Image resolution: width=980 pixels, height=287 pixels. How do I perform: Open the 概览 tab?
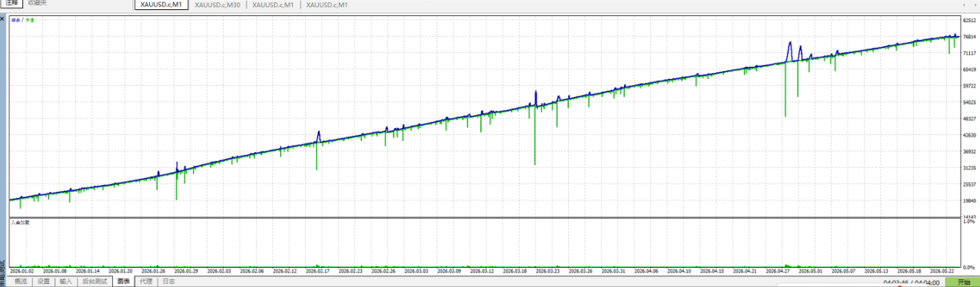coord(20,282)
